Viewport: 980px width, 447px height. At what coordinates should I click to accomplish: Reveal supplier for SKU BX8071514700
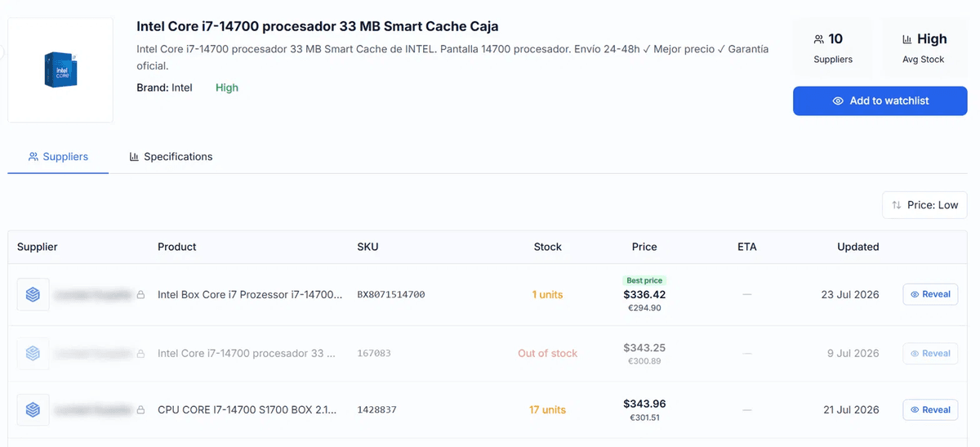click(930, 294)
